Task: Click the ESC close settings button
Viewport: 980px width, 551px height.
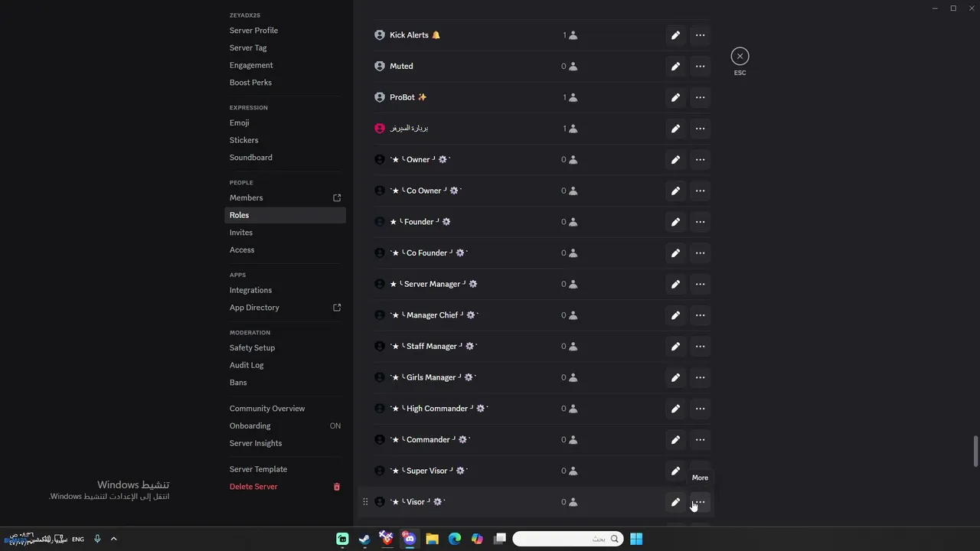Action: [740, 56]
